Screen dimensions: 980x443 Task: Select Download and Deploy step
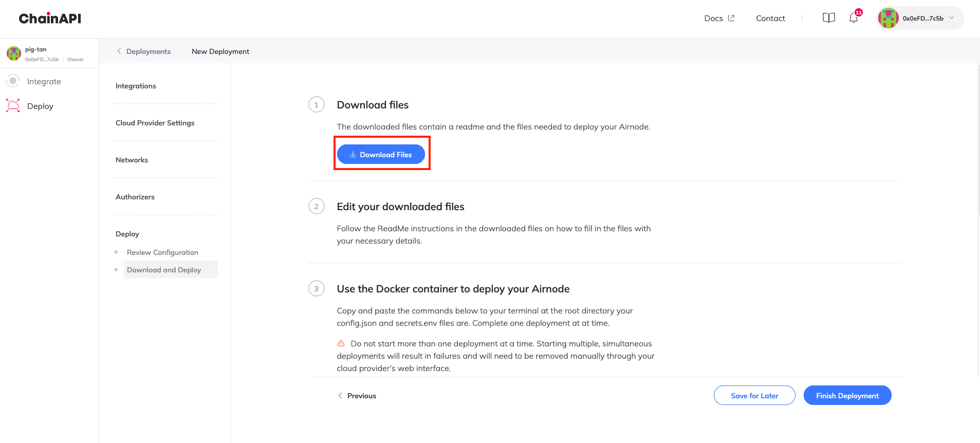[164, 270]
